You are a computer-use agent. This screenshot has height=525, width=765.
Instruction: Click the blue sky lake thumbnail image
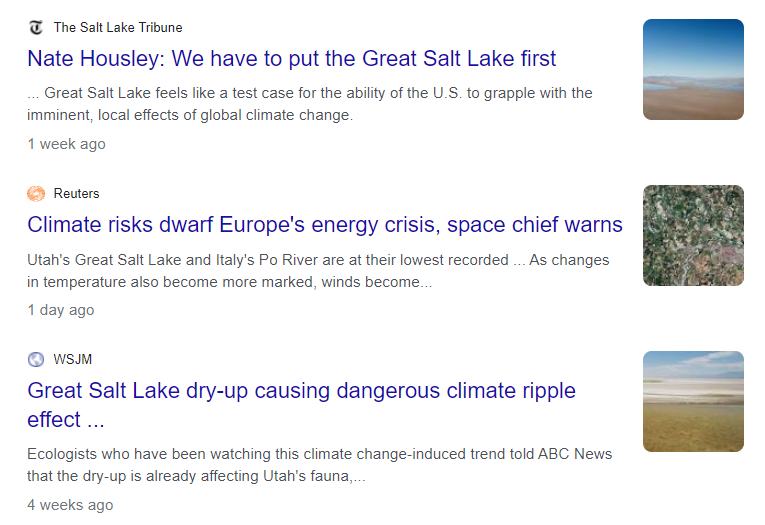[x=693, y=69]
